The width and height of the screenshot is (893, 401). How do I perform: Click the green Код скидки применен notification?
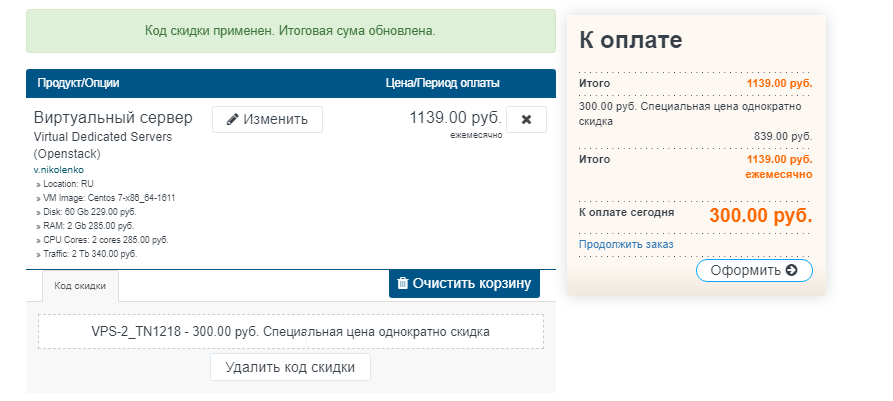[290, 31]
